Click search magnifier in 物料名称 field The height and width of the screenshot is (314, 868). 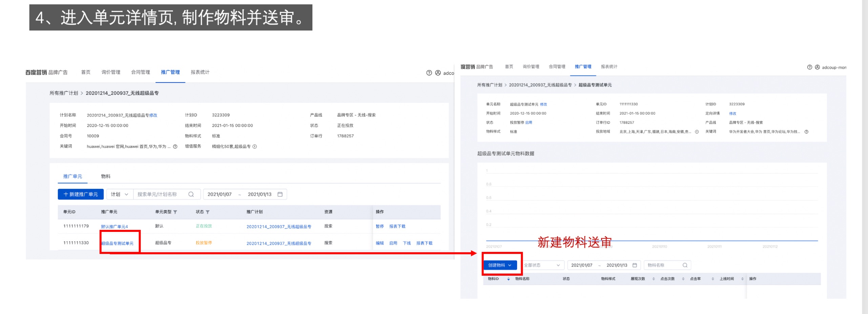pos(685,265)
